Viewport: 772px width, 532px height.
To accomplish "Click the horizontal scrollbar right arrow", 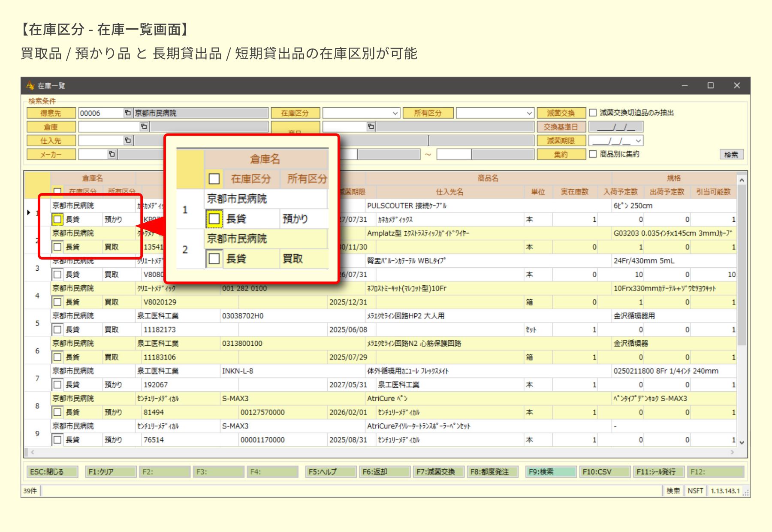I will pos(732,452).
